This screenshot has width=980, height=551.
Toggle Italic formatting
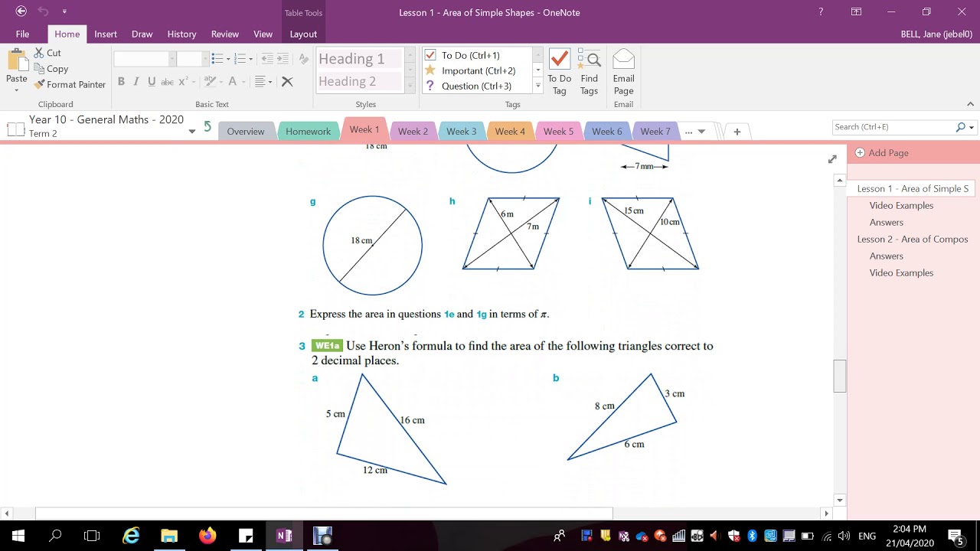coord(136,82)
